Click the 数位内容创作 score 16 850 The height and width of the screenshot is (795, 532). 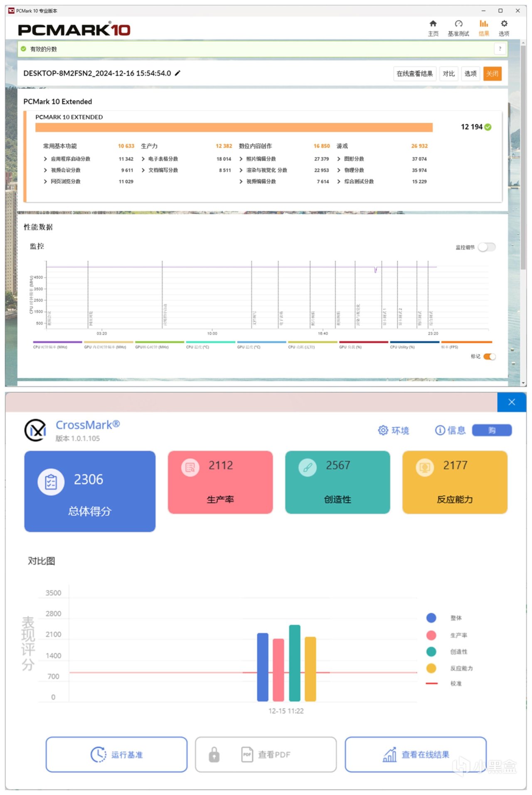322,146
